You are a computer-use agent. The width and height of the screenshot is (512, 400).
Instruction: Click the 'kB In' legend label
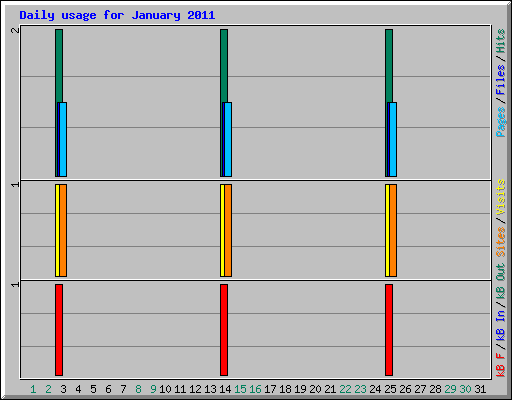[x=501, y=325]
